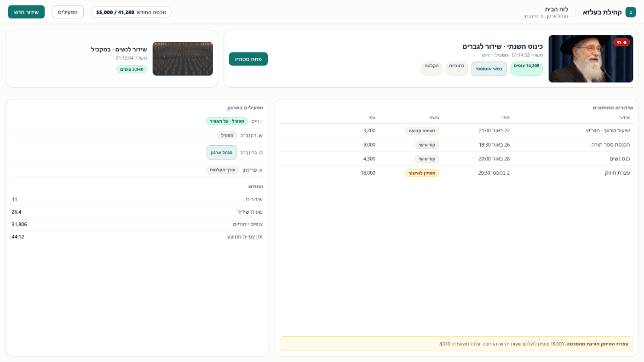
Task: Click the שידורים monthly stat row value 11
Action: tap(14, 199)
